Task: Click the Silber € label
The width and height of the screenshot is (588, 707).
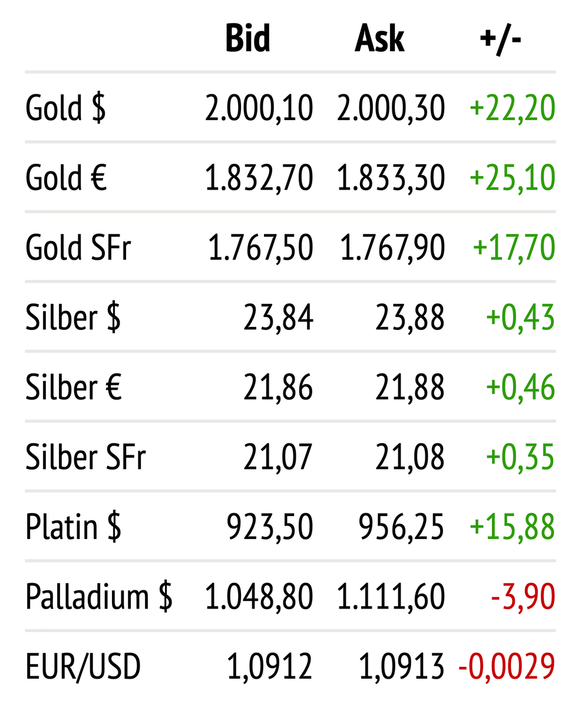Action: click(74, 387)
